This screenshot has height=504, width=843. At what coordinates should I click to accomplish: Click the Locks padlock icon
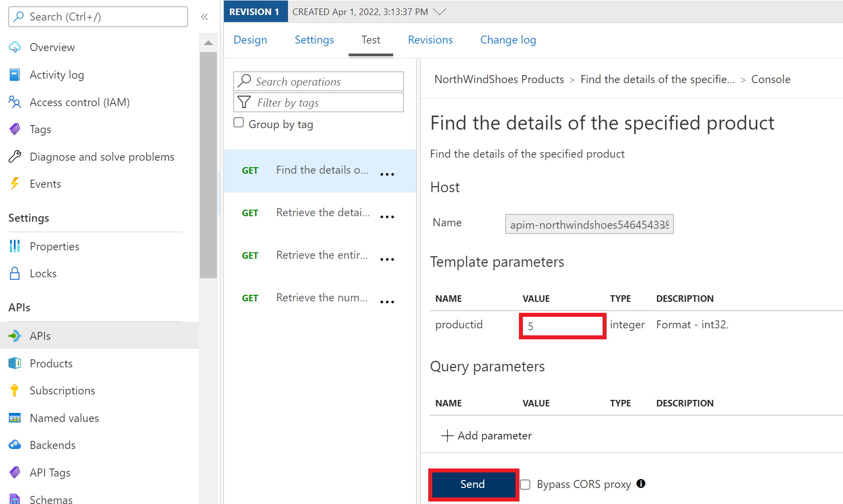click(15, 273)
